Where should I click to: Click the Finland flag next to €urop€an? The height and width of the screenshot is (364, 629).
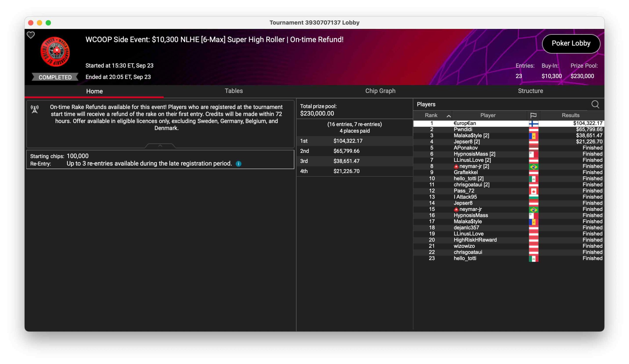[533, 123]
